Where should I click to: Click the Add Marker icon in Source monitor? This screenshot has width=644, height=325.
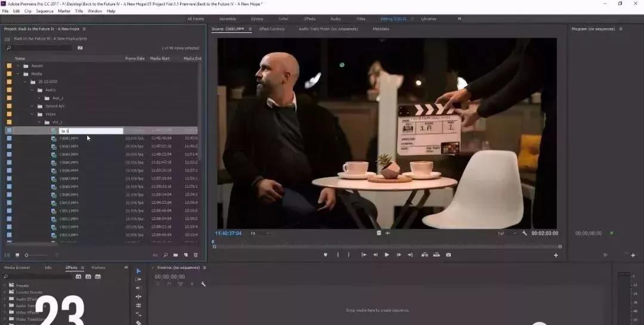pyautogui.click(x=325, y=255)
